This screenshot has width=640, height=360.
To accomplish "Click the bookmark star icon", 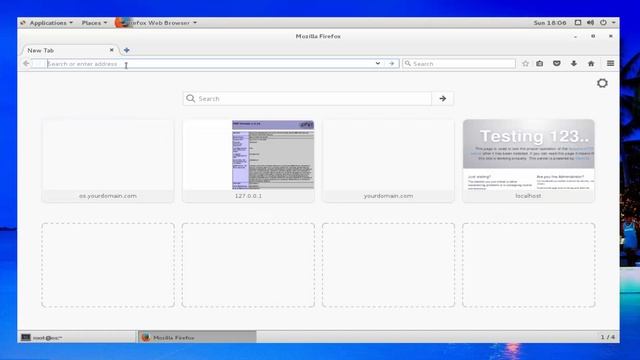I will coord(525,64).
